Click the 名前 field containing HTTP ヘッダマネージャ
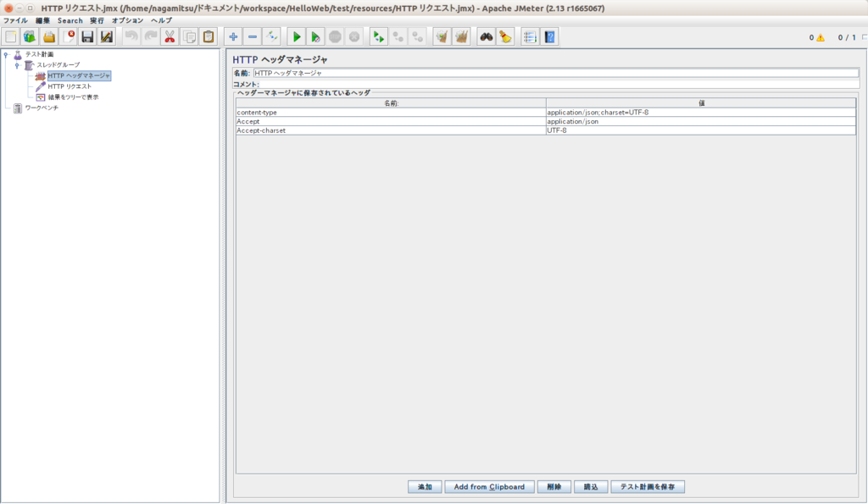The height and width of the screenshot is (504, 868). pos(556,73)
